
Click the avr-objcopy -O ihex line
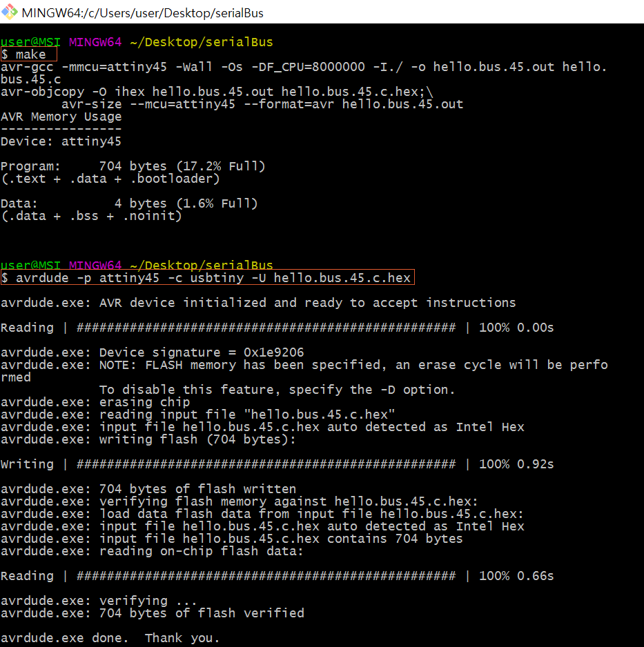217,92
